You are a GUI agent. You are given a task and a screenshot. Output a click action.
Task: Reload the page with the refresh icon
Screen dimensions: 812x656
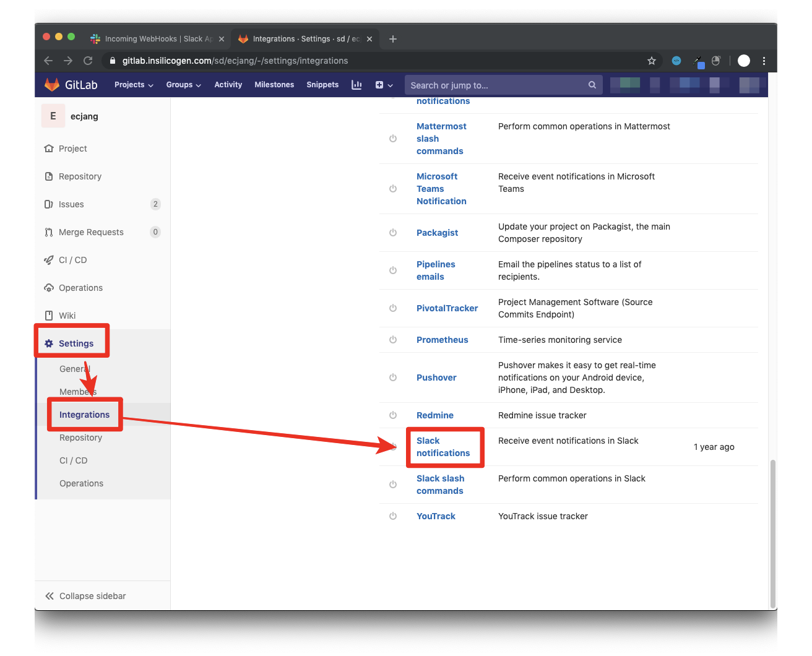click(88, 61)
